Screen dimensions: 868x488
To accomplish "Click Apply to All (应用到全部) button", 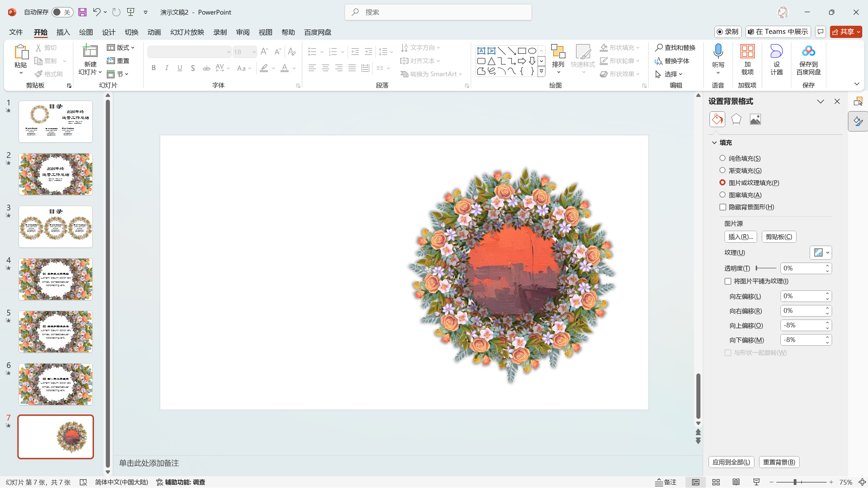I will point(731,462).
